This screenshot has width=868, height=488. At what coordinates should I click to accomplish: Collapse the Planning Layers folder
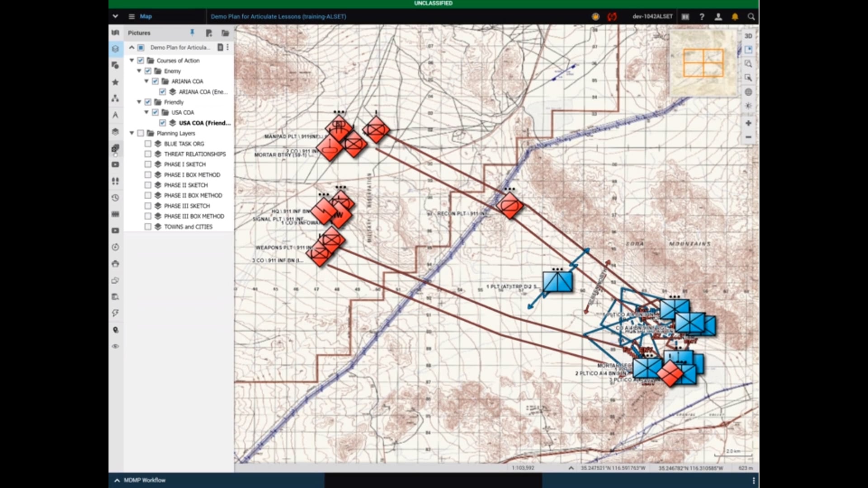click(132, 133)
